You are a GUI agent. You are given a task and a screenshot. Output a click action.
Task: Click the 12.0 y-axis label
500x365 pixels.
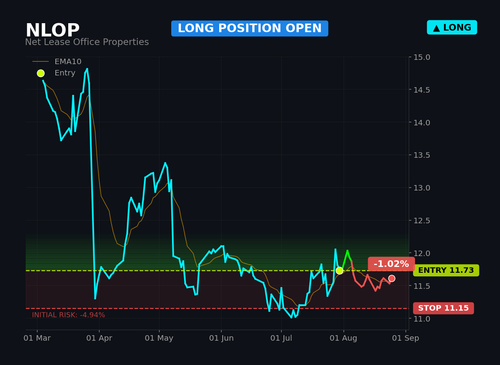(422, 253)
